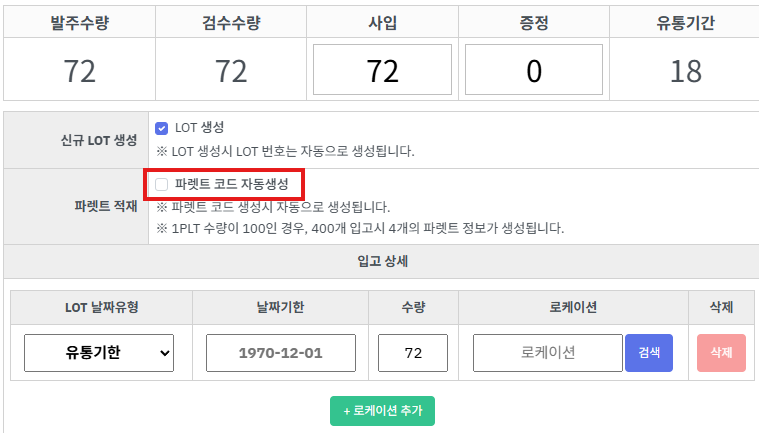The height and width of the screenshot is (433, 759).
Task: Focus the 로케이션 text input
Action: (547, 353)
